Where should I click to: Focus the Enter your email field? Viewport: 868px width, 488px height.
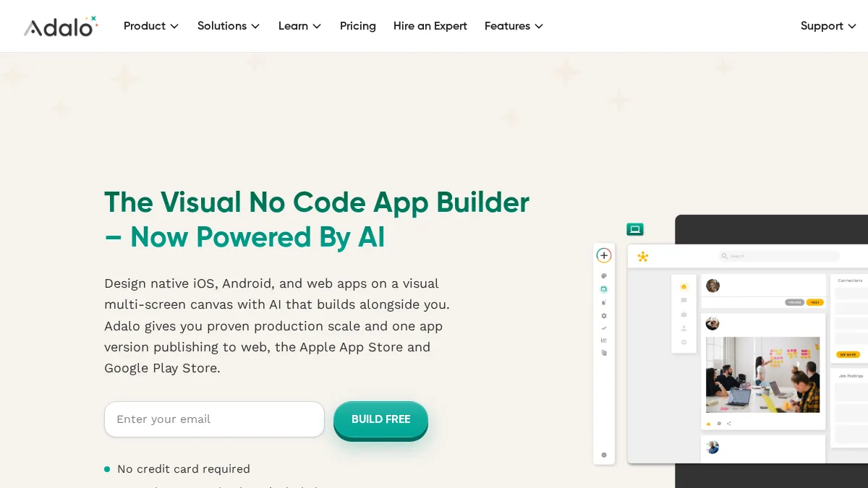click(x=214, y=419)
